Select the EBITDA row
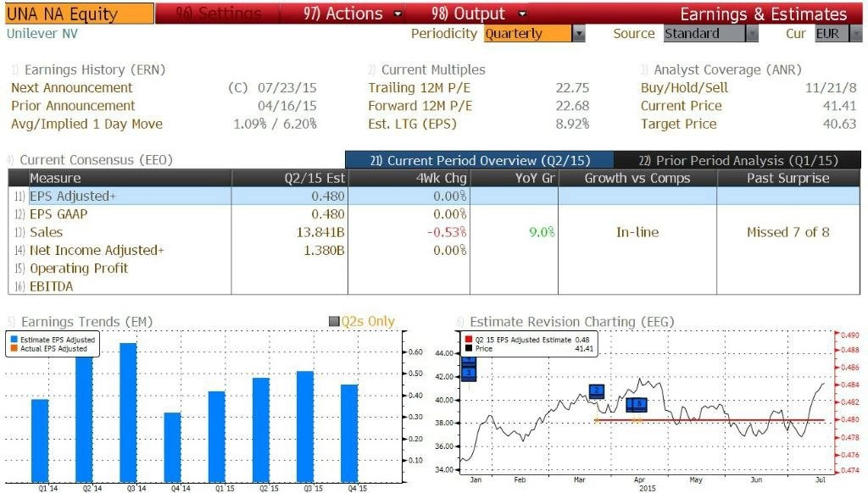Viewport: 868px width, 493px height. point(434,286)
